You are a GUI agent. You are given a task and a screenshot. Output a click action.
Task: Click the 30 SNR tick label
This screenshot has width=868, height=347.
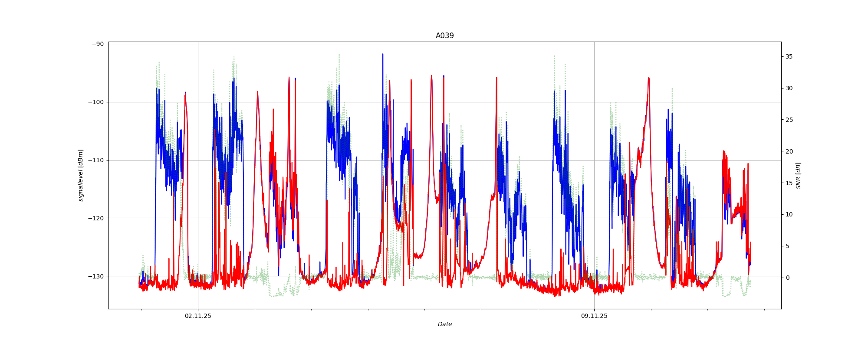[789, 88]
